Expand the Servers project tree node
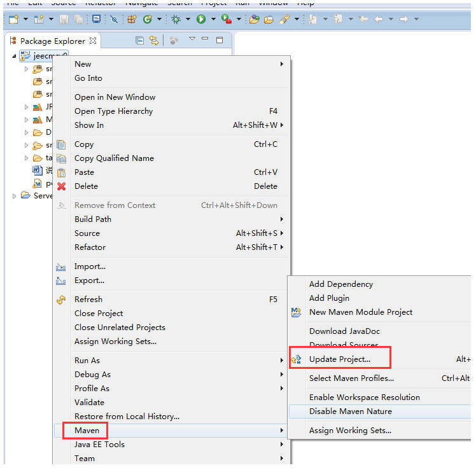476x470 pixels. pos(15,196)
